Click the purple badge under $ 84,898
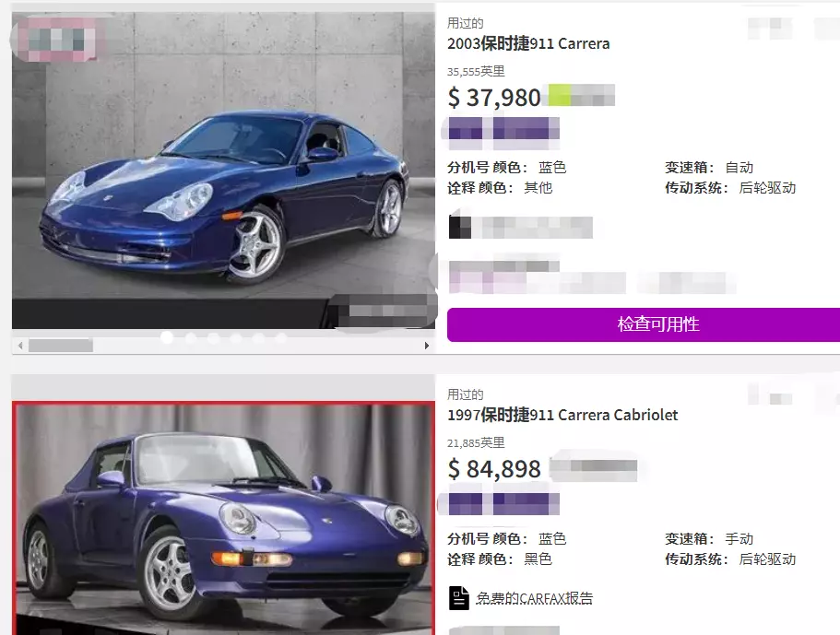 coord(503,504)
